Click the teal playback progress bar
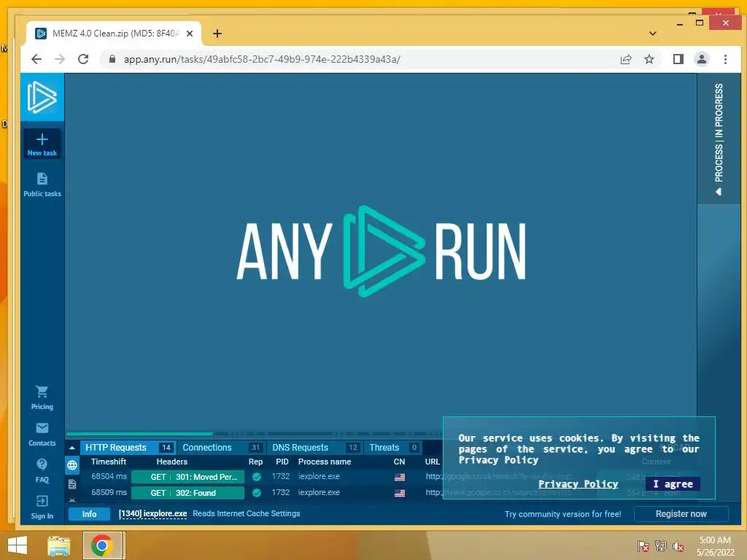 139,434
